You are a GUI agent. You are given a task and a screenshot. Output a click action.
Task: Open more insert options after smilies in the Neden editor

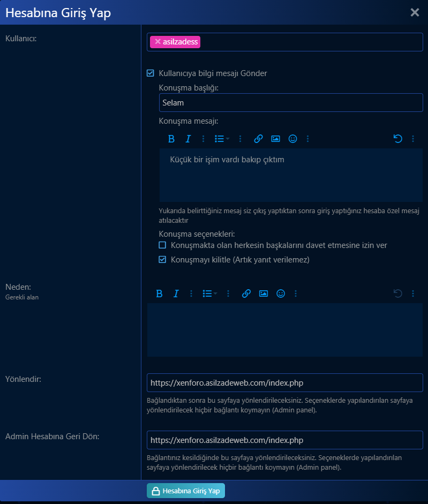click(x=296, y=294)
